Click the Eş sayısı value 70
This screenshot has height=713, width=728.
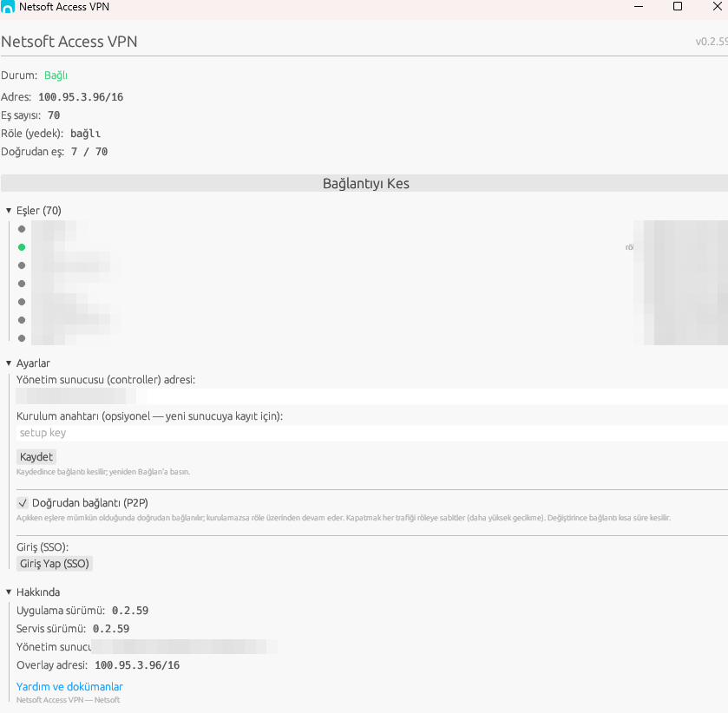54,115
